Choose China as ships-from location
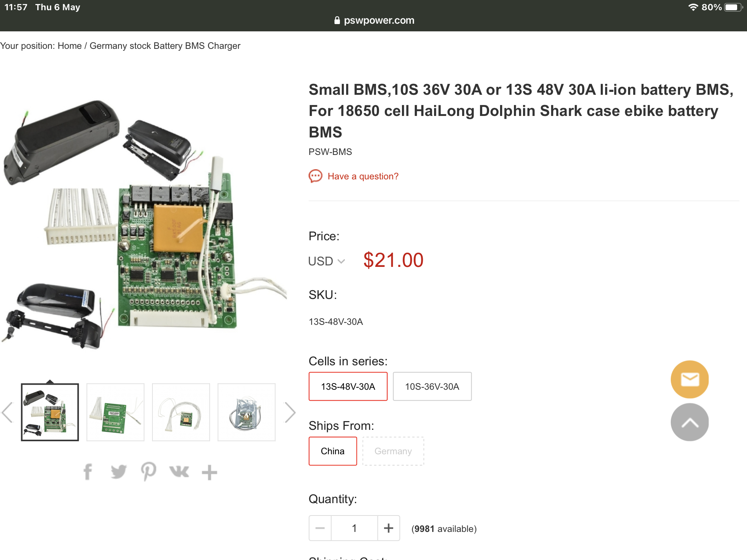Viewport: 747px width, 560px height. click(333, 451)
